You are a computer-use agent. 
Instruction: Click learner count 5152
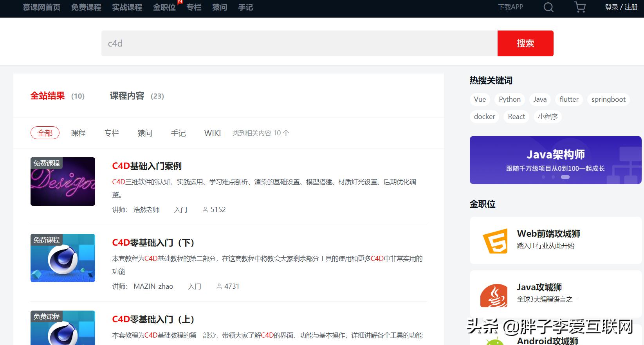(x=218, y=210)
